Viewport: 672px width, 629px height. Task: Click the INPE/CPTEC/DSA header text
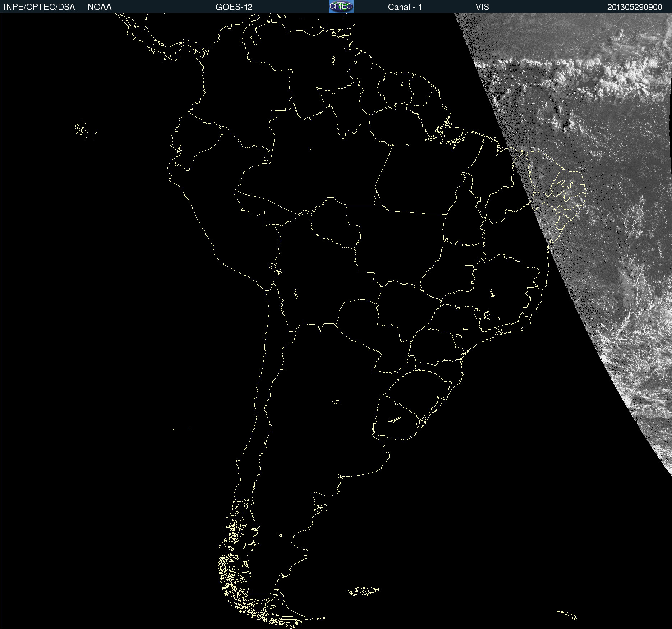(39, 7)
